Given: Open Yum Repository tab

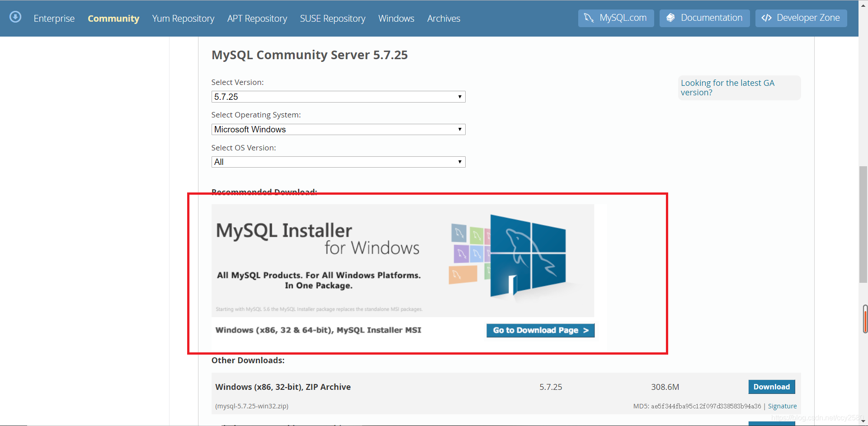Looking at the screenshot, I should (183, 19).
